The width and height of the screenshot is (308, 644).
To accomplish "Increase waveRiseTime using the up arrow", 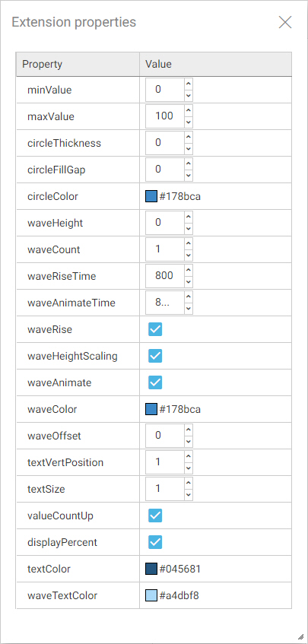I will pyautogui.click(x=189, y=270).
